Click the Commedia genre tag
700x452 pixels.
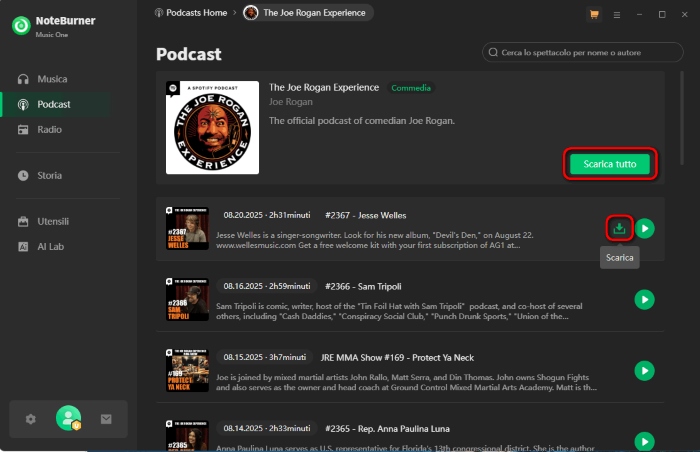[x=411, y=88]
